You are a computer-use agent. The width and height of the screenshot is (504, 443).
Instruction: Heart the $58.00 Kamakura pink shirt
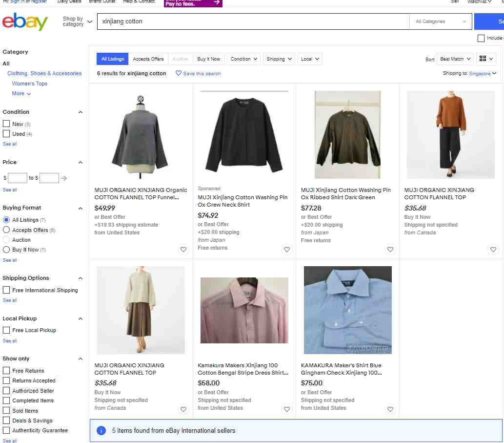287,409
